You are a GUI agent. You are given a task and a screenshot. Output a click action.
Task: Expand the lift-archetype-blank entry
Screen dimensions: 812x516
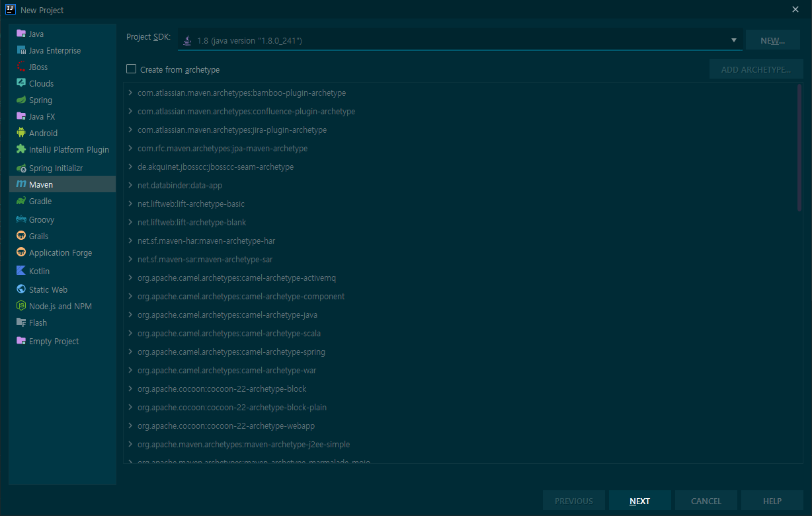(130, 223)
